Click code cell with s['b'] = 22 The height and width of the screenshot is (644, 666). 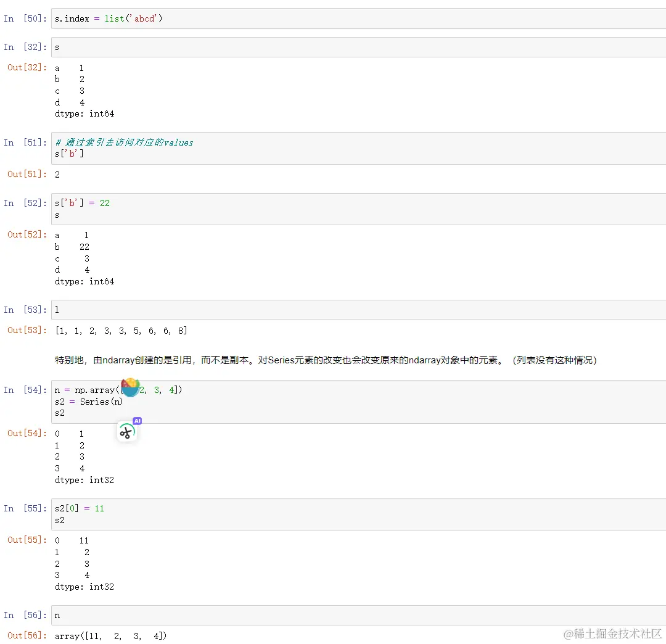click(x=358, y=209)
